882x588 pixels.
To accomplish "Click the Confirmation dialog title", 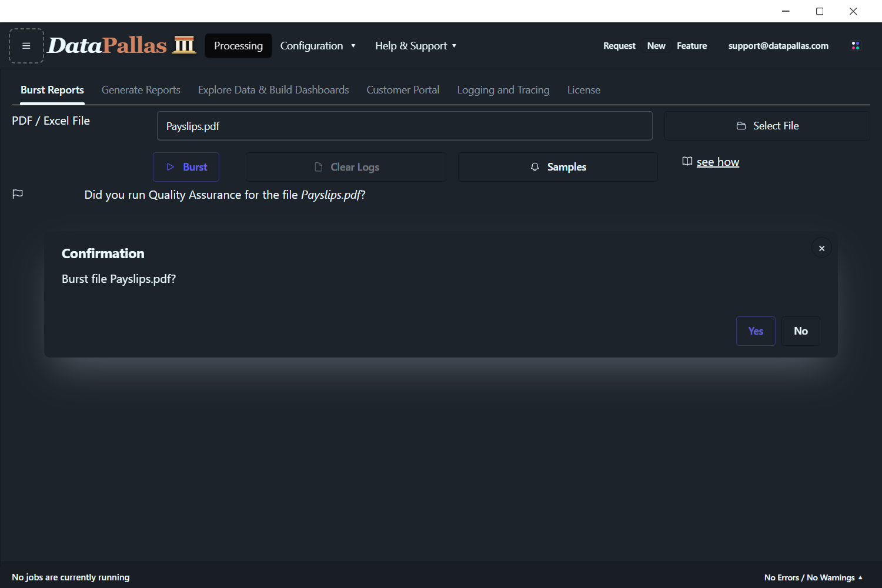I will (x=103, y=253).
